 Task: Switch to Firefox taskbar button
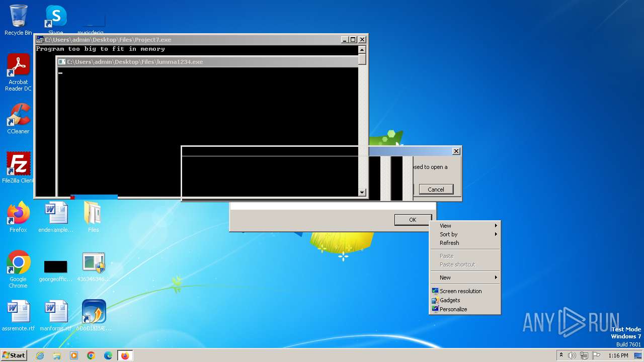[125, 355]
